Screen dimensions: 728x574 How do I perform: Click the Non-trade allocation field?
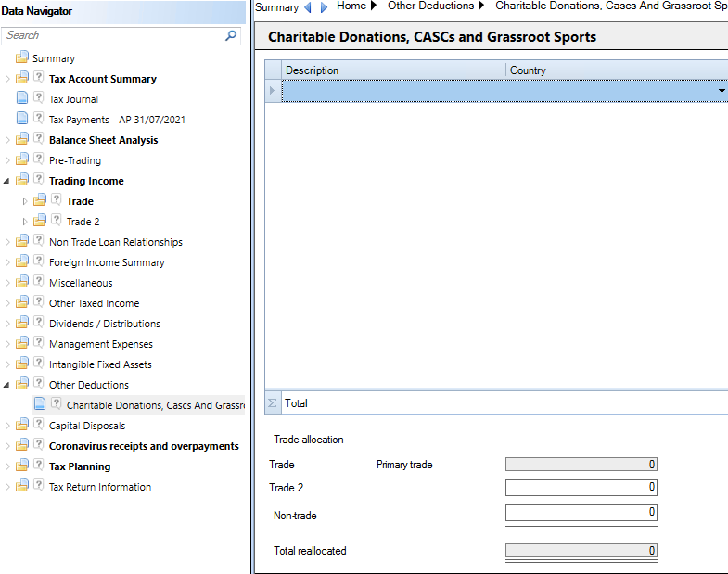(x=581, y=513)
